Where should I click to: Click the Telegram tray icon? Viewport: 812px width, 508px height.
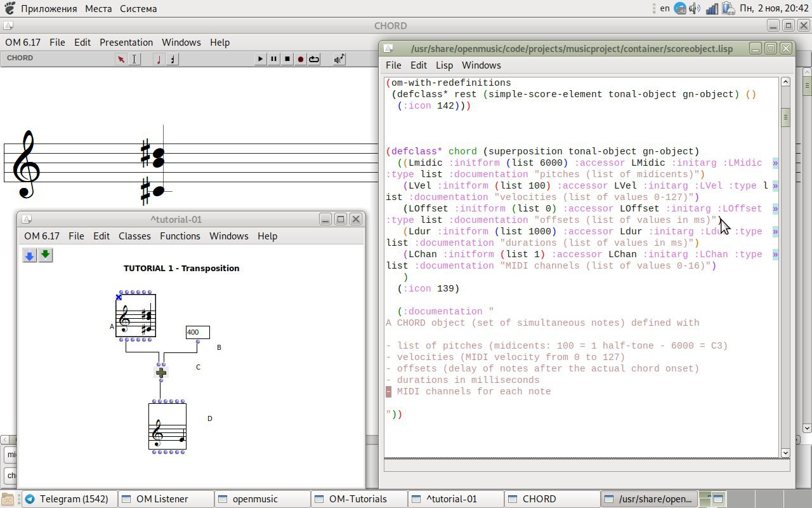pos(681,8)
